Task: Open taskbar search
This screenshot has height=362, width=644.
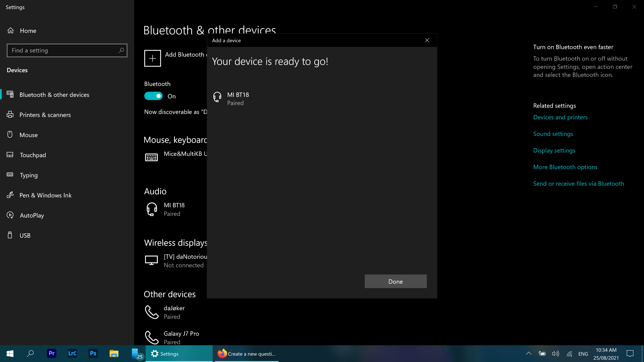Action: pyautogui.click(x=31, y=353)
